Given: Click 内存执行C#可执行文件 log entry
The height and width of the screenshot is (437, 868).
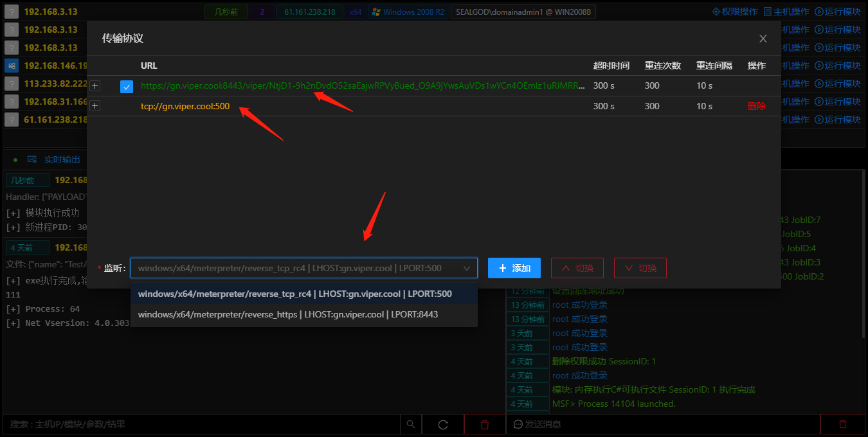Looking at the screenshot, I should click(x=653, y=389).
